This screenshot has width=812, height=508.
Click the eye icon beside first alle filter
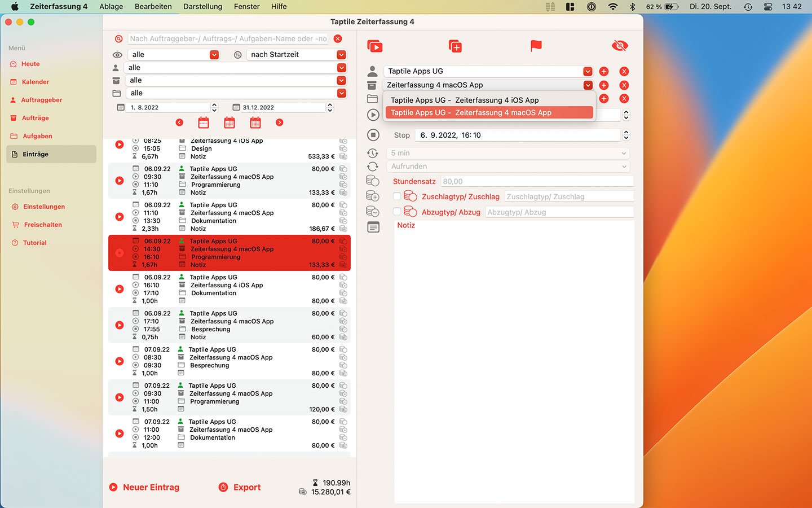(x=117, y=55)
